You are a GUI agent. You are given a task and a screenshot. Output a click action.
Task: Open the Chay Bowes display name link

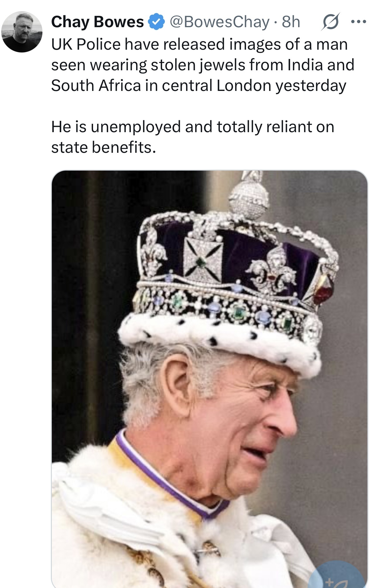click(x=97, y=22)
